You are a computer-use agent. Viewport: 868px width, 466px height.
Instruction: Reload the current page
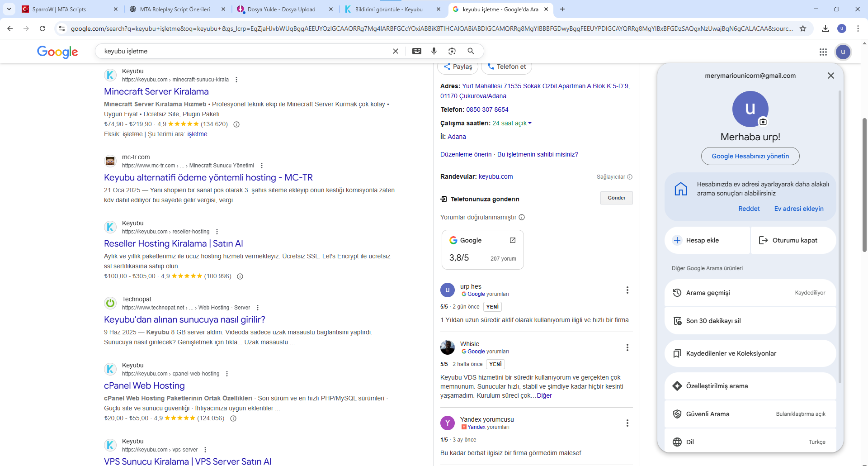pyautogui.click(x=42, y=29)
